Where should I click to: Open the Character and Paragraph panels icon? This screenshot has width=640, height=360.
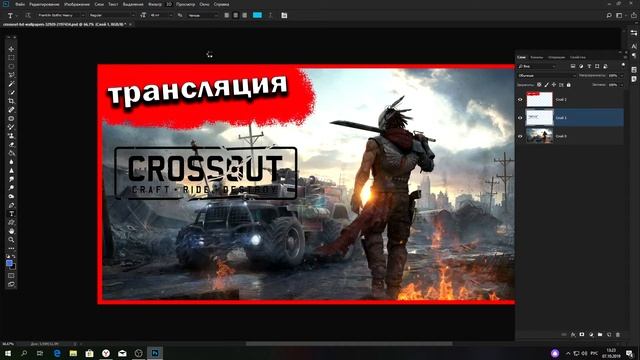click(x=284, y=15)
